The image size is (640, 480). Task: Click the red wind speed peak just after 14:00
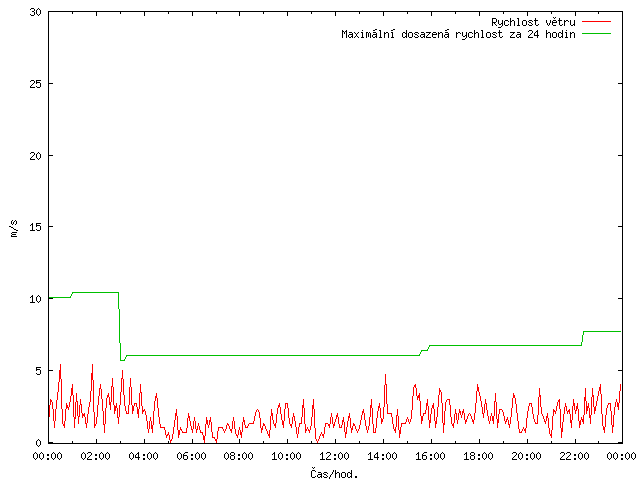pyautogui.click(x=385, y=376)
